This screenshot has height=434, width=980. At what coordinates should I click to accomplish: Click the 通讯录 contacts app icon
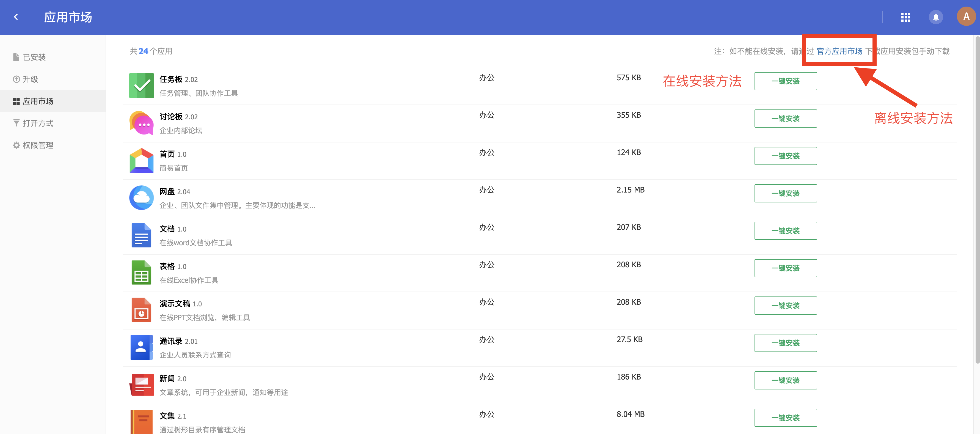[141, 347]
